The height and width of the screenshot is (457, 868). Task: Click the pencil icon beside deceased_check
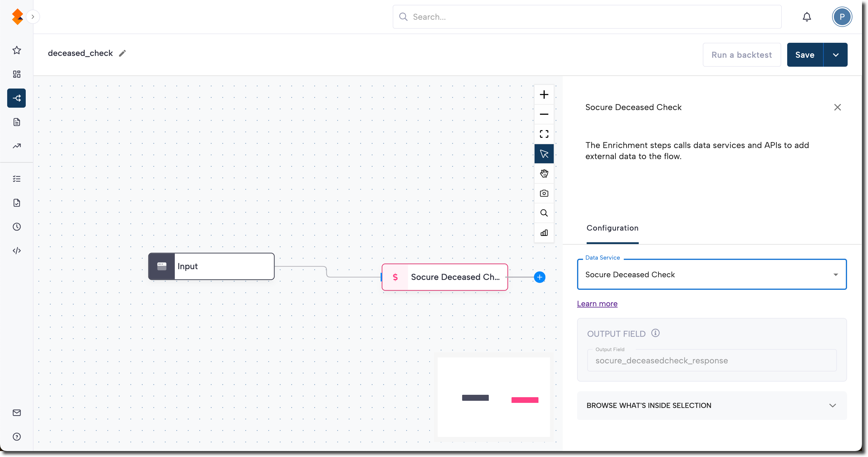(122, 53)
